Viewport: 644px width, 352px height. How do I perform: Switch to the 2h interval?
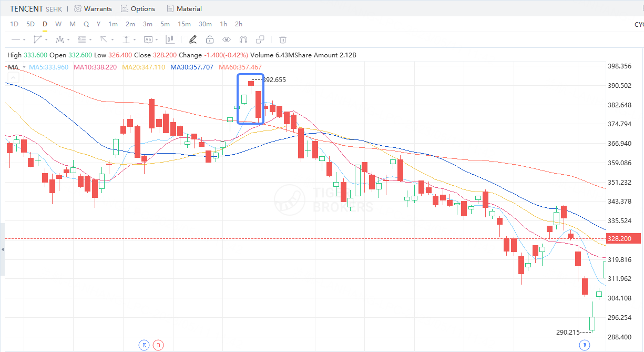[239, 24]
